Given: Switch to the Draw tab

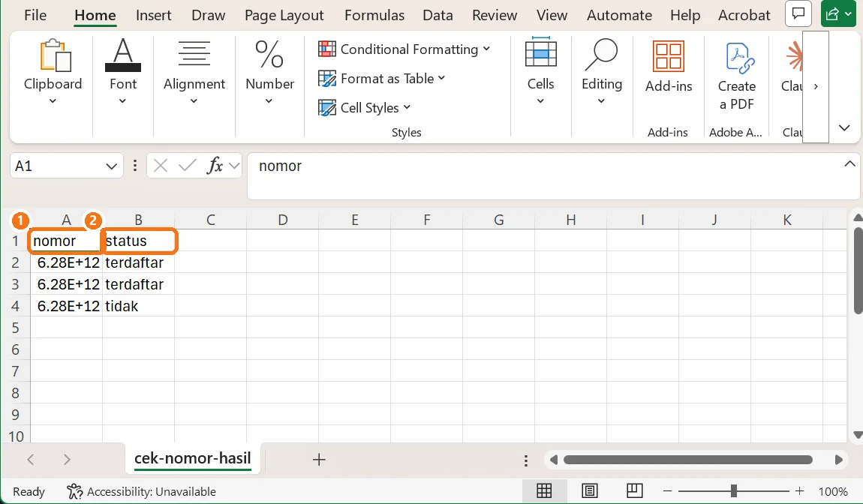Looking at the screenshot, I should 208,15.
